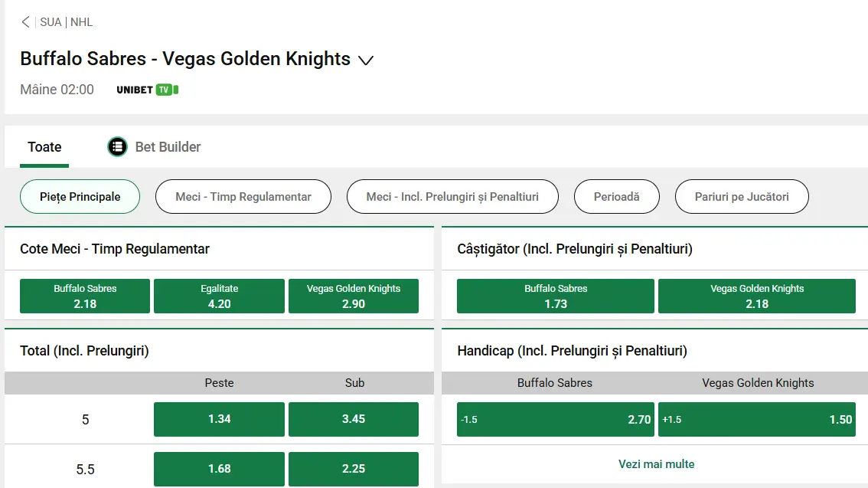Select Buffalo Sabres winner at 1.73
The image size is (868, 488).
coord(556,296)
